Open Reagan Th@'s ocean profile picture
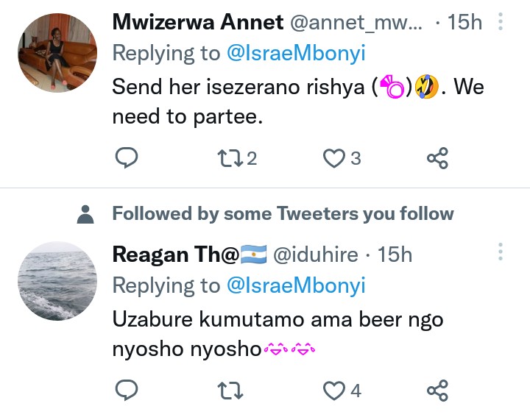The image size is (530, 420). (57, 281)
